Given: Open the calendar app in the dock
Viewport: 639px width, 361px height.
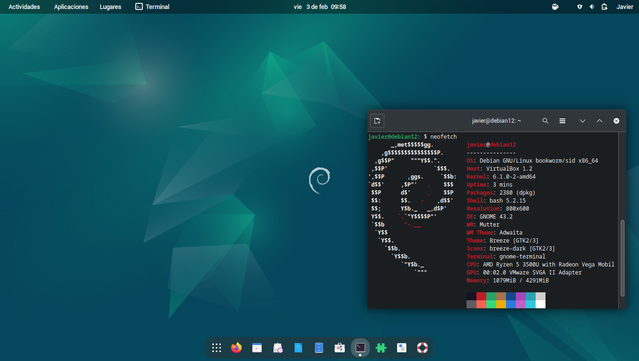Looking at the screenshot, I should tap(257, 348).
